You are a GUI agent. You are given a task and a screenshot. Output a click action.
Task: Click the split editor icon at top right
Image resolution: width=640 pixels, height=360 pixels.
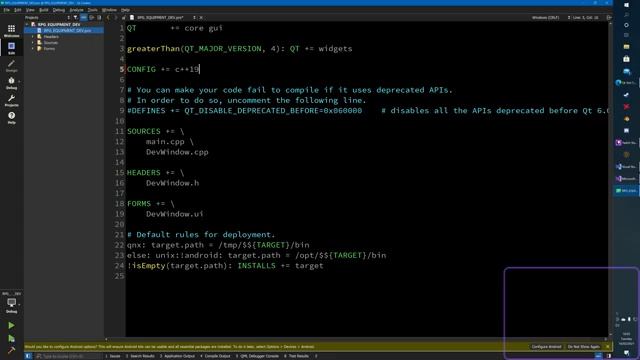pyautogui.click(x=609, y=18)
